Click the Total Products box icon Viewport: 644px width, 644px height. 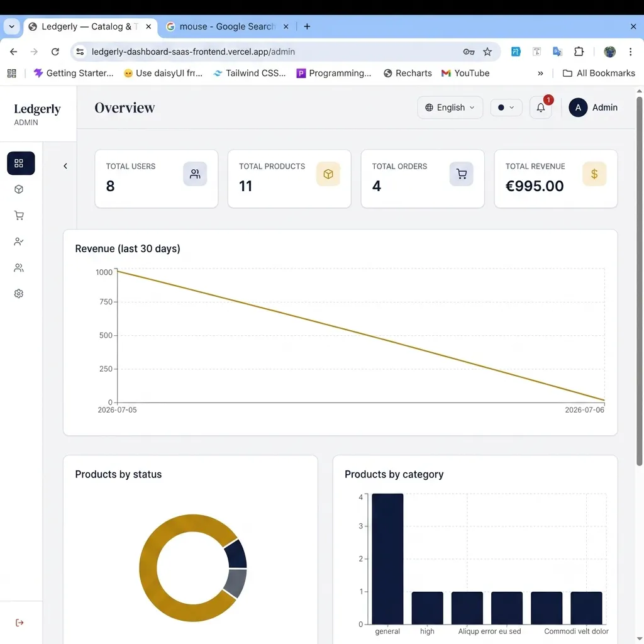(x=328, y=174)
